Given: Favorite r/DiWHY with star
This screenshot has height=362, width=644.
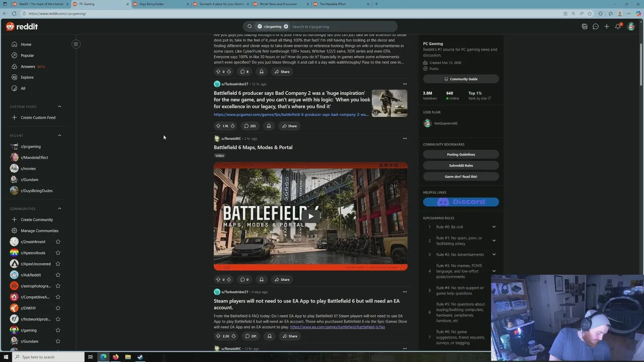Looking at the screenshot, I should [58, 308].
